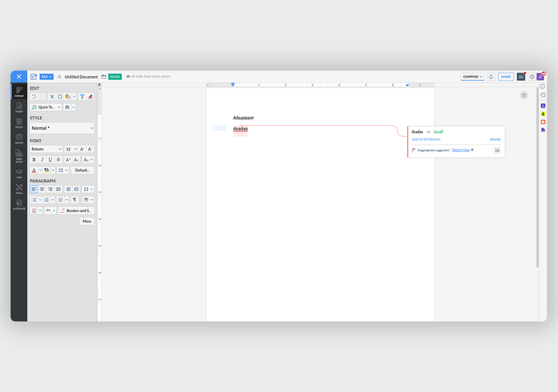This screenshot has width=558, height=392.
Task: Expand the font color picker arrow
Action: click(40, 170)
